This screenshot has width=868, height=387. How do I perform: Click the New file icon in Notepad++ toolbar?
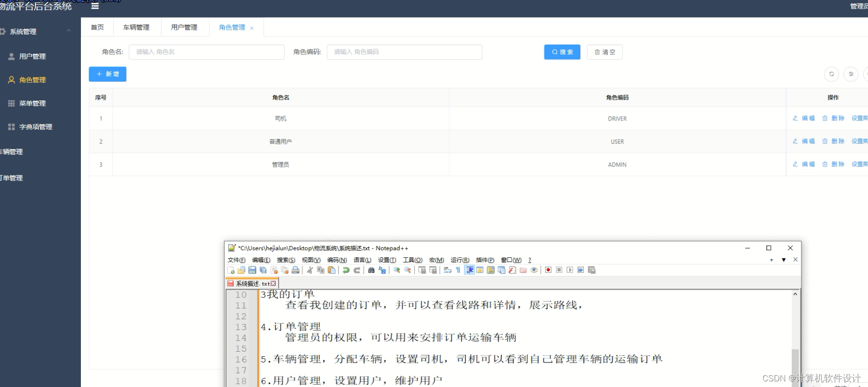coord(231,270)
